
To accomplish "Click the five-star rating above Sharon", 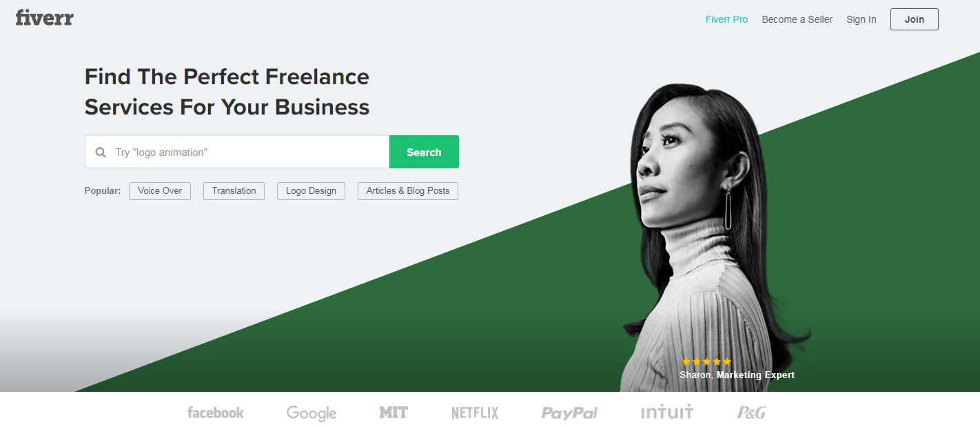I will click(x=706, y=361).
